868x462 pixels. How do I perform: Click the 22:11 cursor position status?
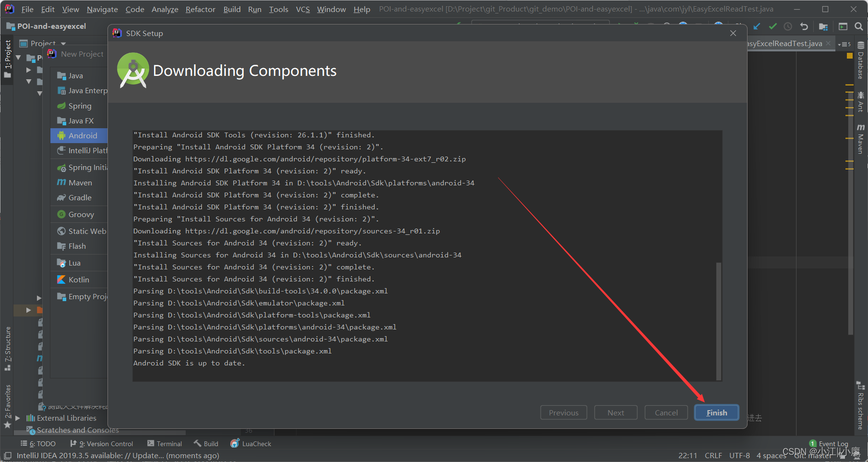[x=688, y=455]
